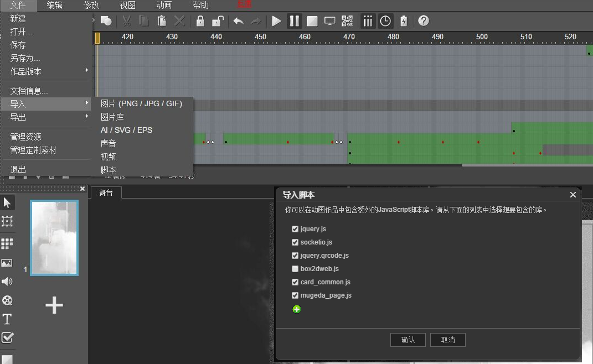
Task: Uncheck the jquery.js checkbox
Action: pyautogui.click(x=295, y=229)
